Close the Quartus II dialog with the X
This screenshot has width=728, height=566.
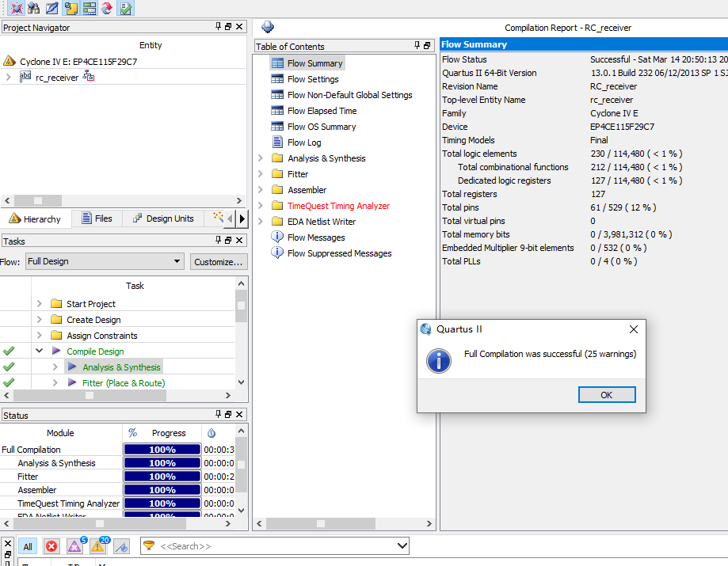pos(633,329)
